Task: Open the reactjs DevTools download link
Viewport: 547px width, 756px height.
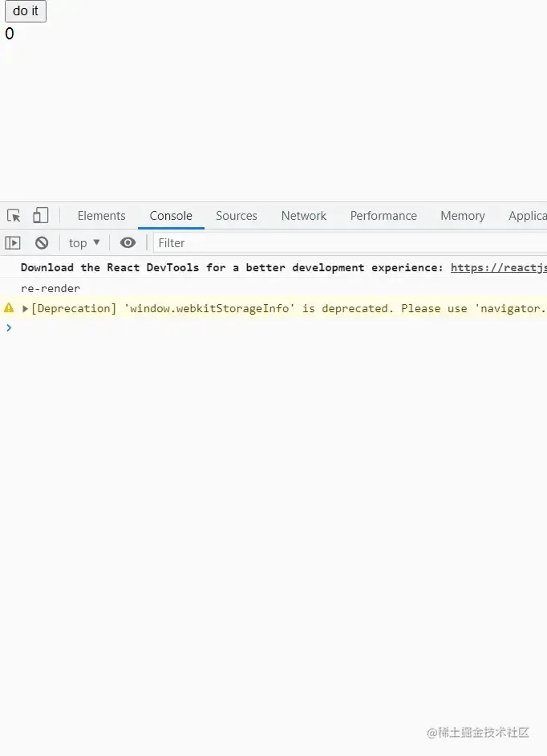Action: 499,267
